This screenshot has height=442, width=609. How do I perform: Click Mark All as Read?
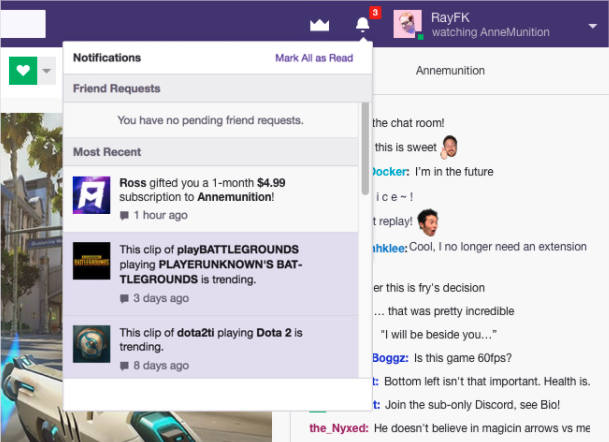[x=314, y=58]
